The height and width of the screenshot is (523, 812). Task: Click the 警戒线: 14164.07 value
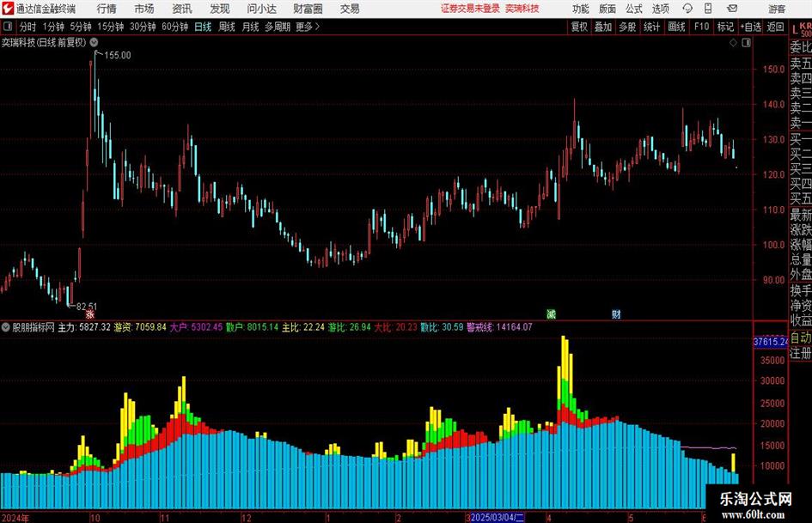[x=499, y=327]
